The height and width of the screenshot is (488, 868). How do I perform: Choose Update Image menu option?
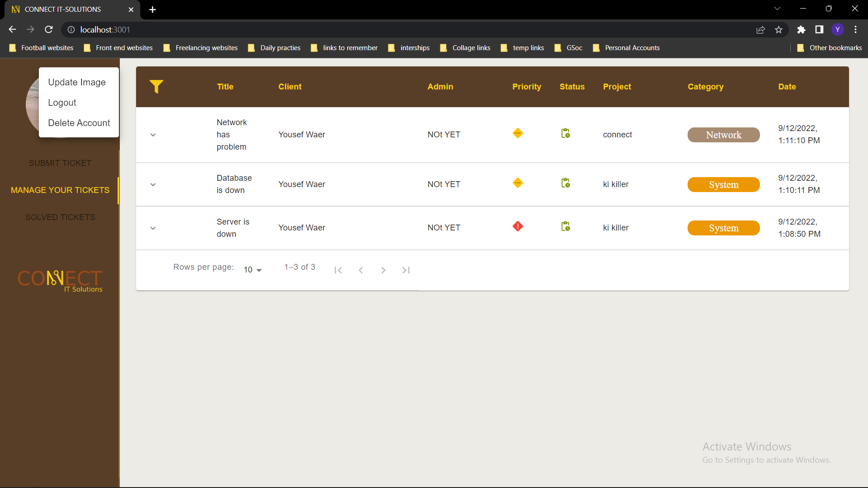(x=77, y=82)
